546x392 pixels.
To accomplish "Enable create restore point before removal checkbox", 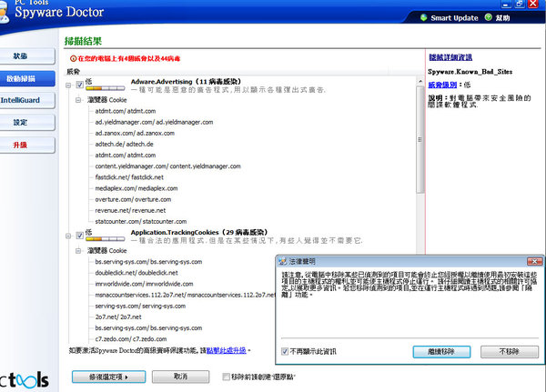I will 226,377.
